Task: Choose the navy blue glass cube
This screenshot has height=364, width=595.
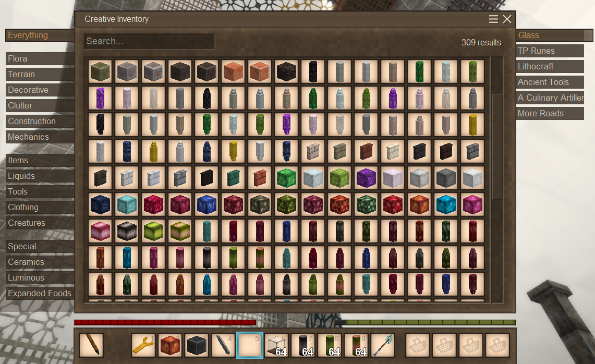Action: pos(100,204)
